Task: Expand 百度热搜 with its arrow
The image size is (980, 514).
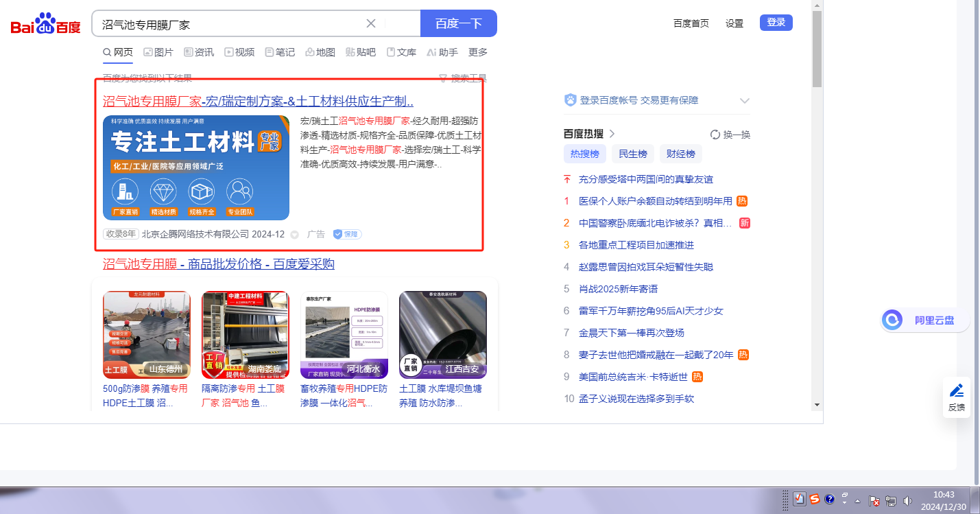Action: 612,134
